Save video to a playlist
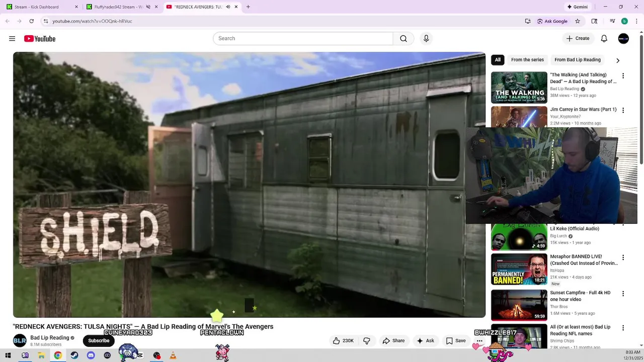 [455, 341]
